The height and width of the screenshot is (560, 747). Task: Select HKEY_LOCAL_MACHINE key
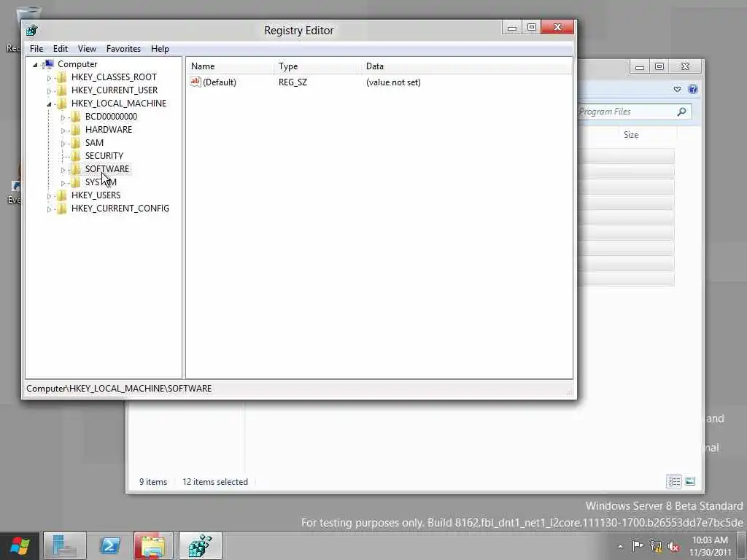(119, 104)
